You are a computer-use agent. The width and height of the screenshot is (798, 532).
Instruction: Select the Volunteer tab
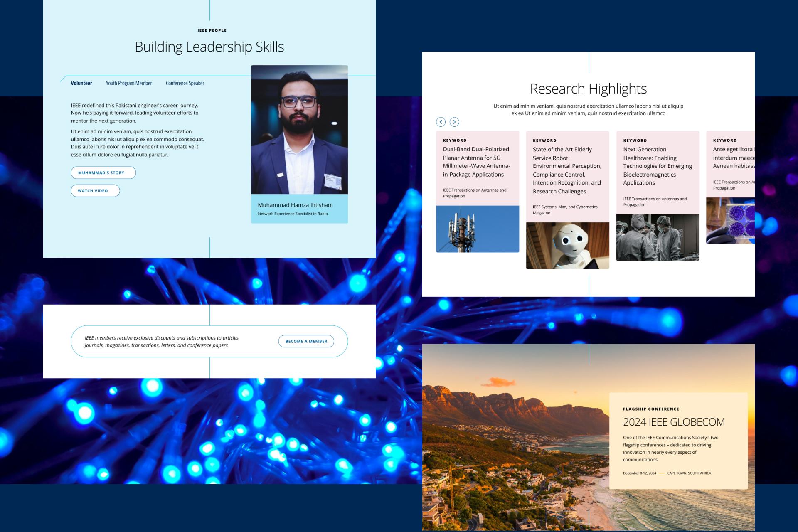[81, 83]
